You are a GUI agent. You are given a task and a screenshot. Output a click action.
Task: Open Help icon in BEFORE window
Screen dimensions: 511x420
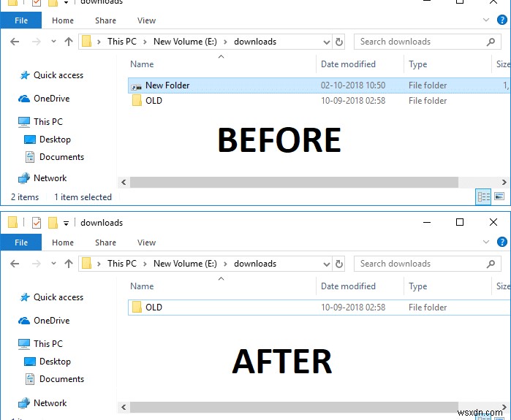(502, 20)
